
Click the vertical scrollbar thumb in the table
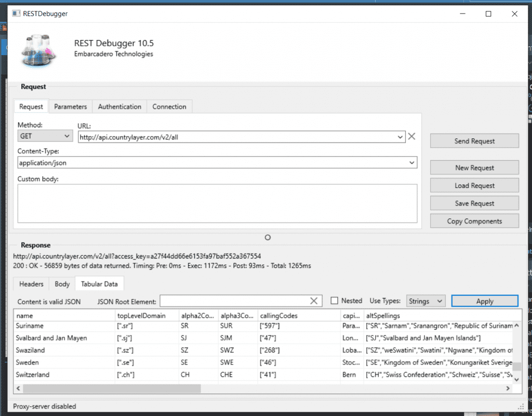516,367
